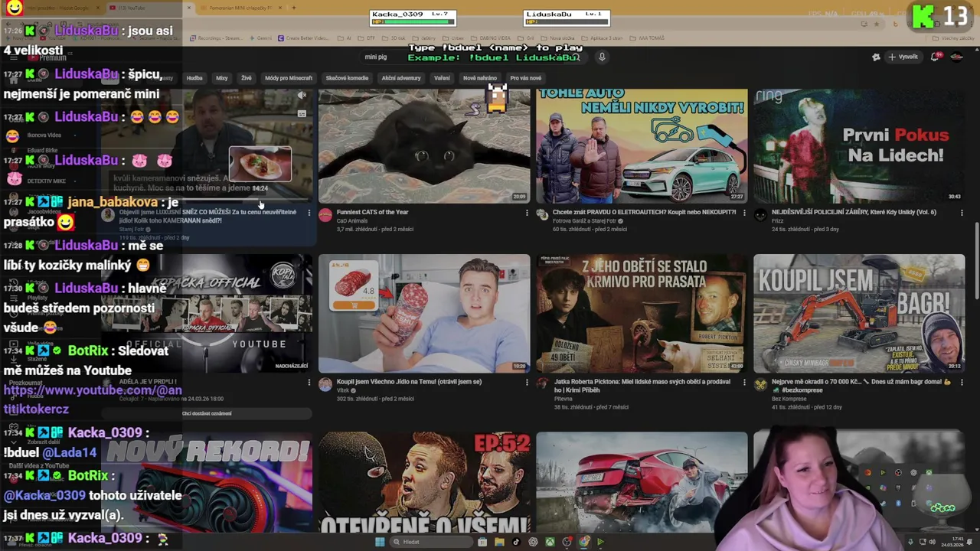Select the Hudba filter chip
This screenshot has width=980, height=551.
pyautogui.click(x=194, y=78)
